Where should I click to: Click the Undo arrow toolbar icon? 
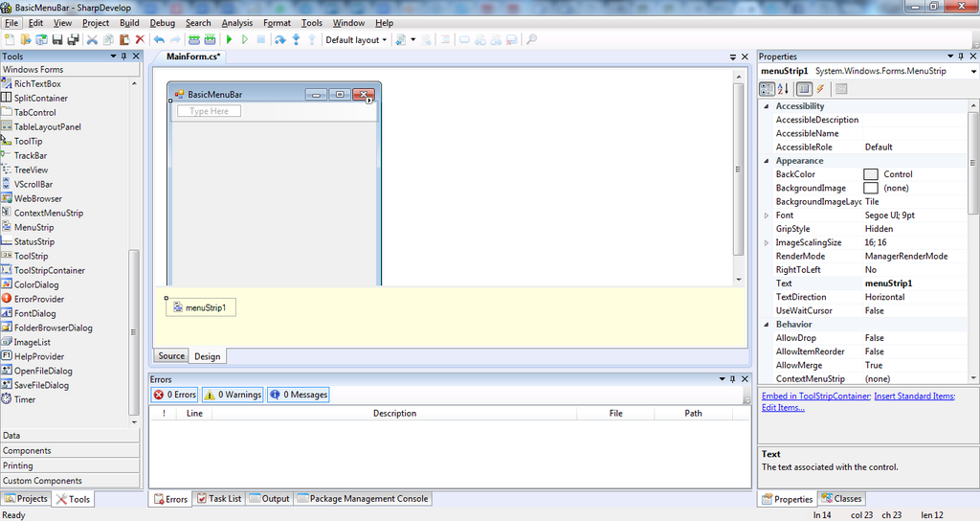tap(160, 39)
